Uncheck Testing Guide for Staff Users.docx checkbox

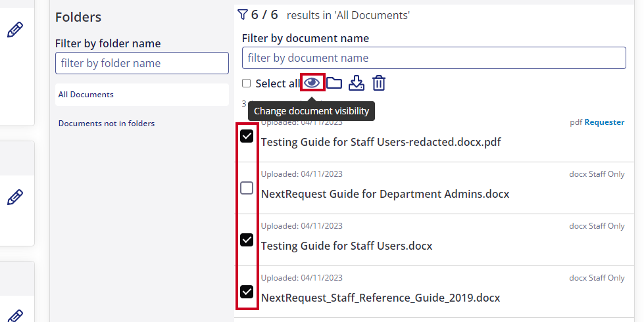pyautogui.click(x=247, y=240)
